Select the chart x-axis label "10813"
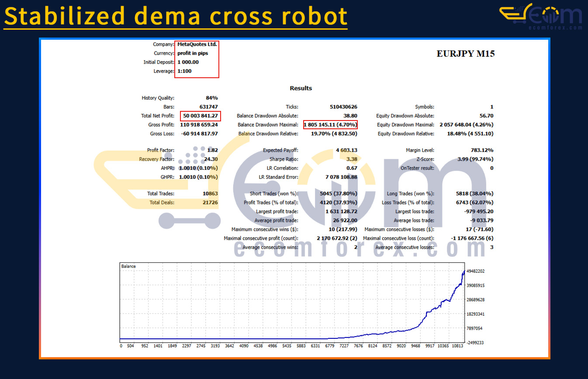This screenshot has width=588, height=379. click(x=457, y=346)
